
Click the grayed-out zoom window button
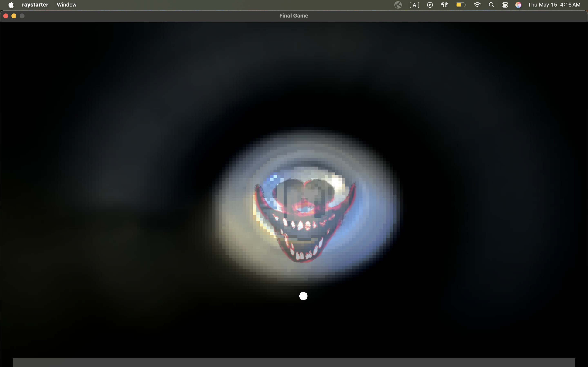[22, 16]
